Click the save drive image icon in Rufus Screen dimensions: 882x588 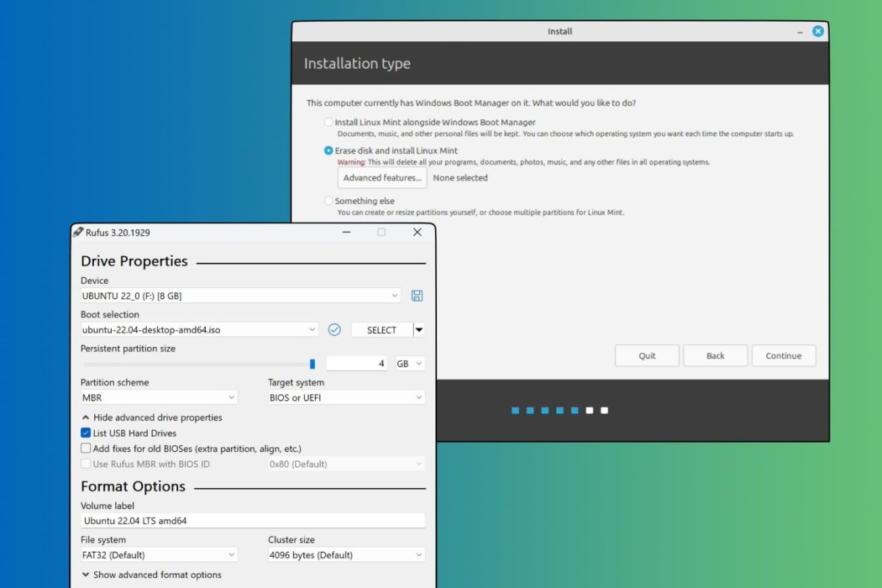(x=417, y=296)
